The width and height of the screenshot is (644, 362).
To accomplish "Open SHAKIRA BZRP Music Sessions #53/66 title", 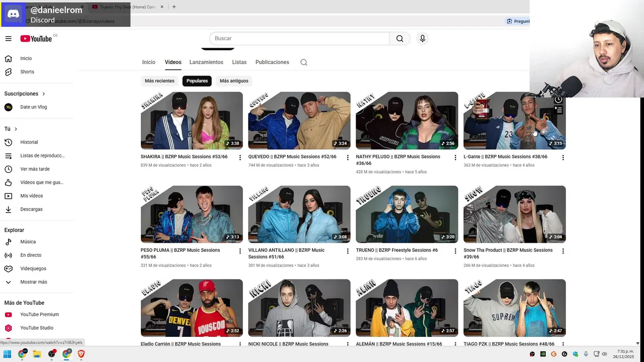I will click(184, 157).
